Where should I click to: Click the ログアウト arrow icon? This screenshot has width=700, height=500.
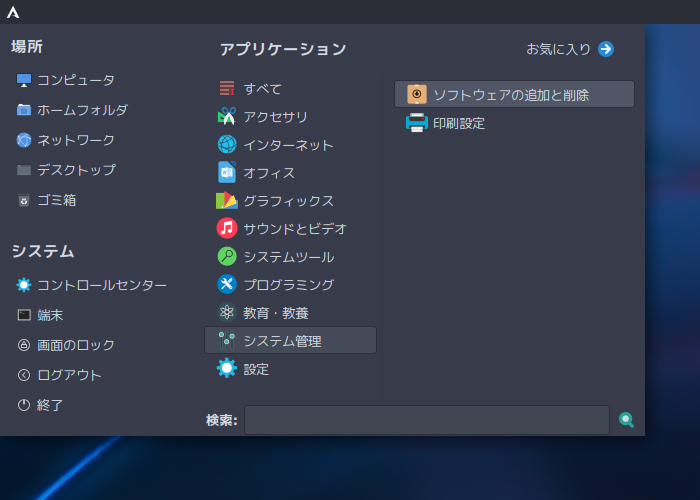click(x=24, y=375)
